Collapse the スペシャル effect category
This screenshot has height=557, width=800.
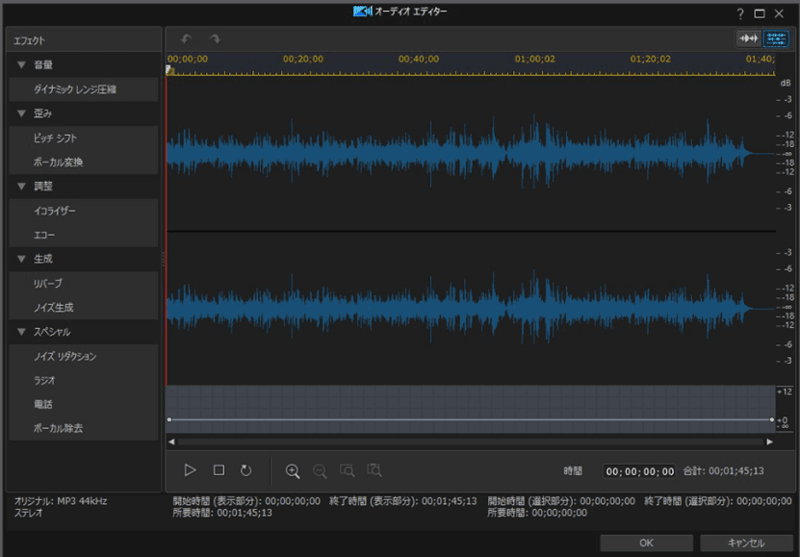(22, 332)
